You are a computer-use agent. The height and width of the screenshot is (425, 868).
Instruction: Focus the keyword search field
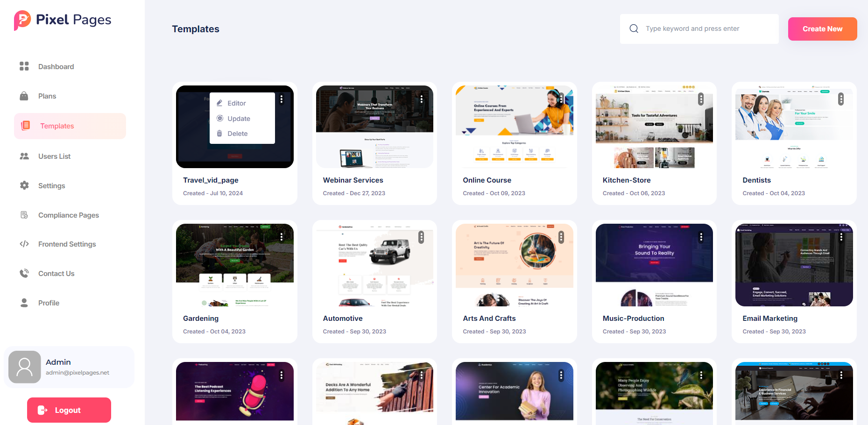click(x=699, y=29)
